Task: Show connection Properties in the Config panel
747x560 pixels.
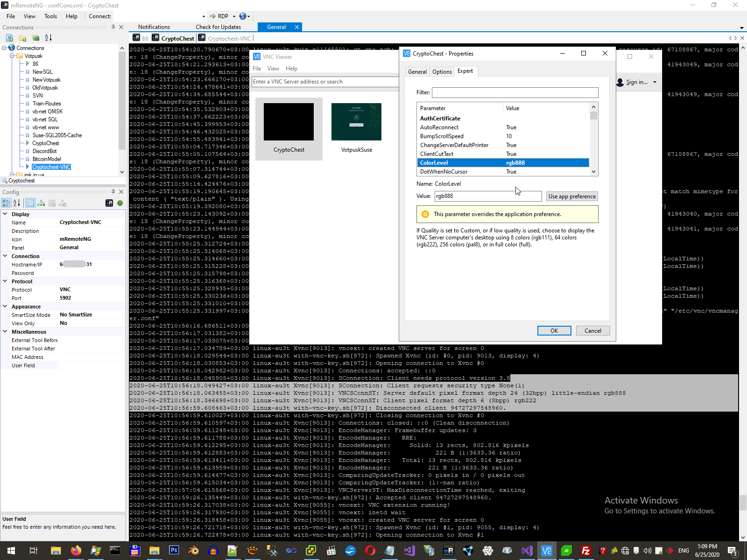Action: point(30,203)
